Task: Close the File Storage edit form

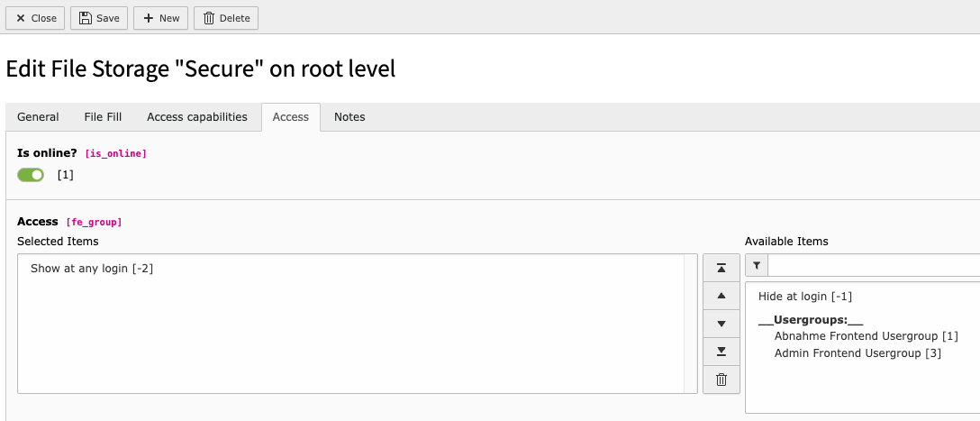Action: click(36, 18)
